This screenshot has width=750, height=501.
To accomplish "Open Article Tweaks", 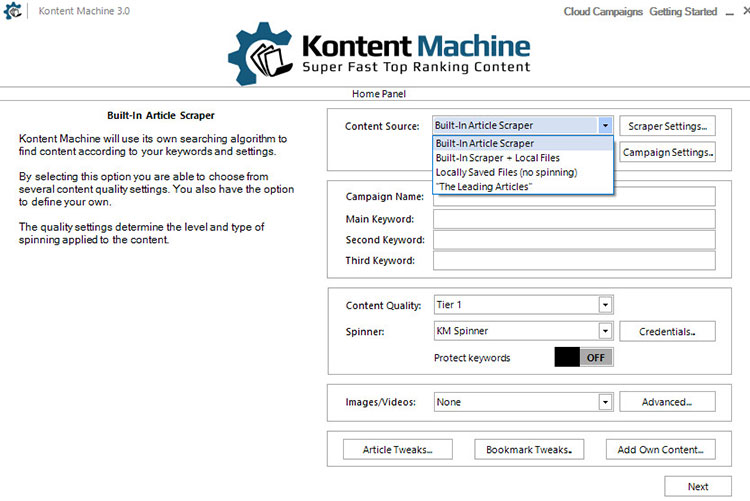I will pos(397,449).
